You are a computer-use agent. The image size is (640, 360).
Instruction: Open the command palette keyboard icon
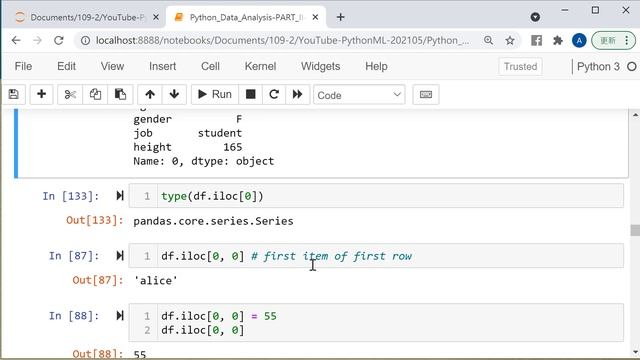click(426, 95)
